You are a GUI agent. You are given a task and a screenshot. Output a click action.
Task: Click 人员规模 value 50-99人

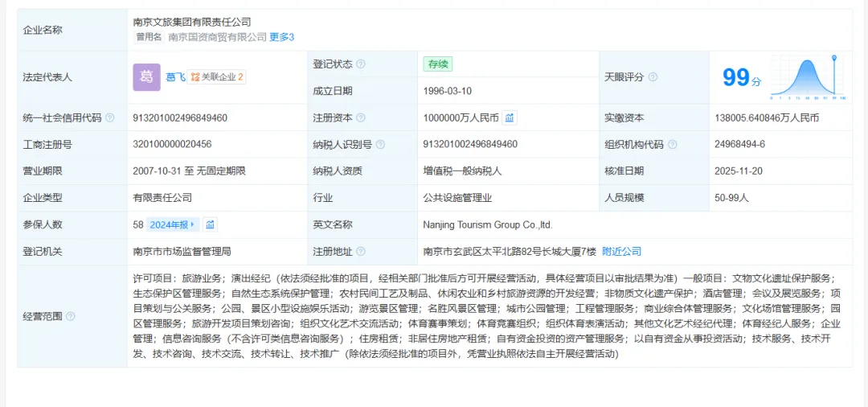[732, 198]
